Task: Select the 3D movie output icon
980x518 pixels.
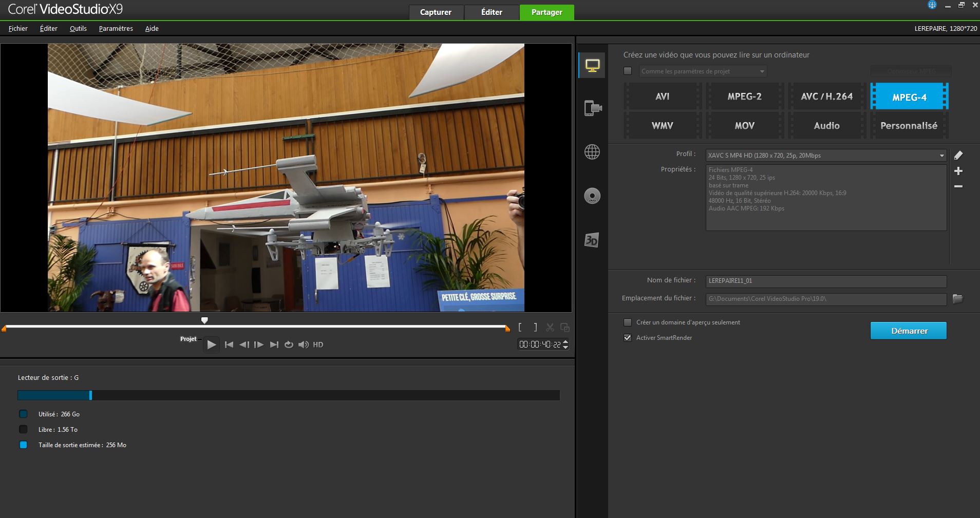Action: 592,240
